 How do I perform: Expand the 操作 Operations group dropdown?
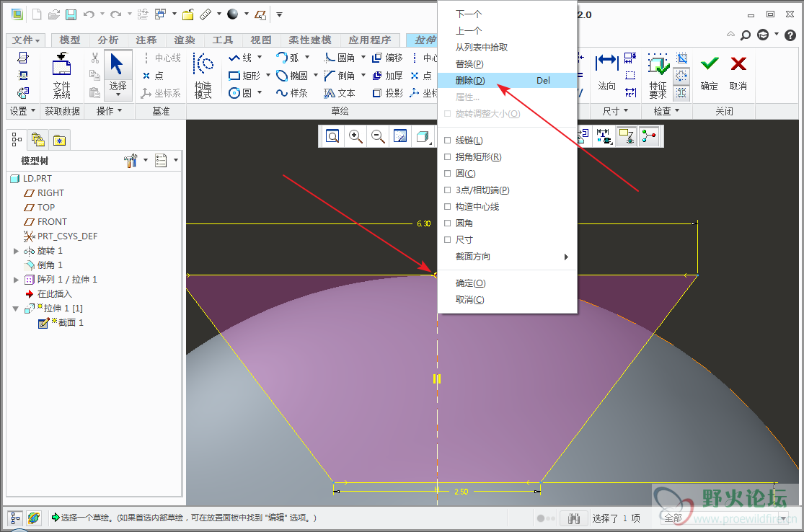click(109, 111)
